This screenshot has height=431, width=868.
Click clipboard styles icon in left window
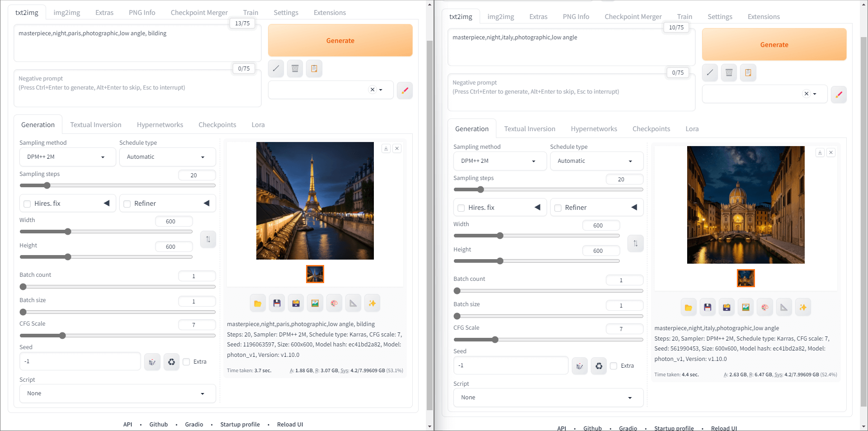(x=314, y=69)
